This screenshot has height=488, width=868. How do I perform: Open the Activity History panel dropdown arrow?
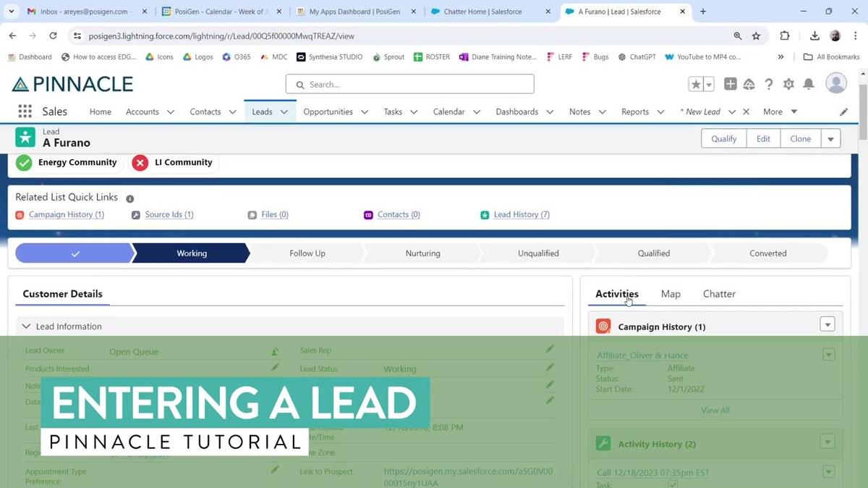point(827,442)
